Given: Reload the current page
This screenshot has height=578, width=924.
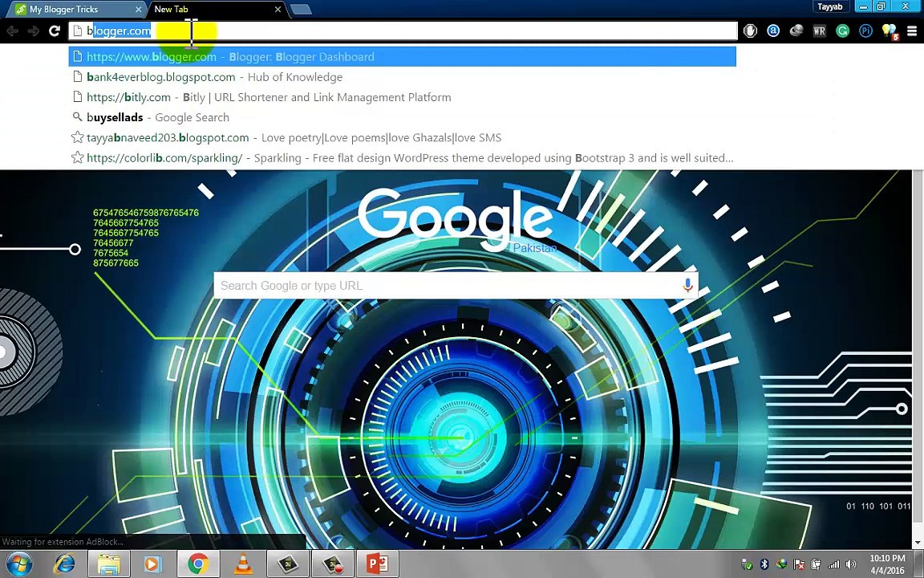Looking at the screenshot, I should pos(55,31).
